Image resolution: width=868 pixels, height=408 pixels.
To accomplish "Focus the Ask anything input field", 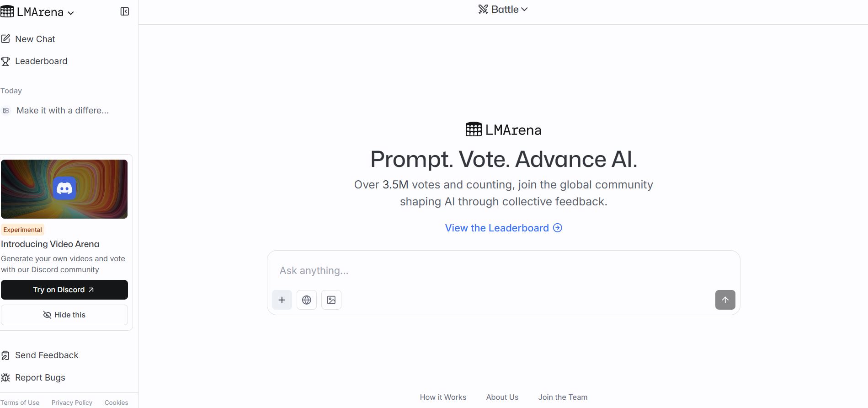I will 503,270.
